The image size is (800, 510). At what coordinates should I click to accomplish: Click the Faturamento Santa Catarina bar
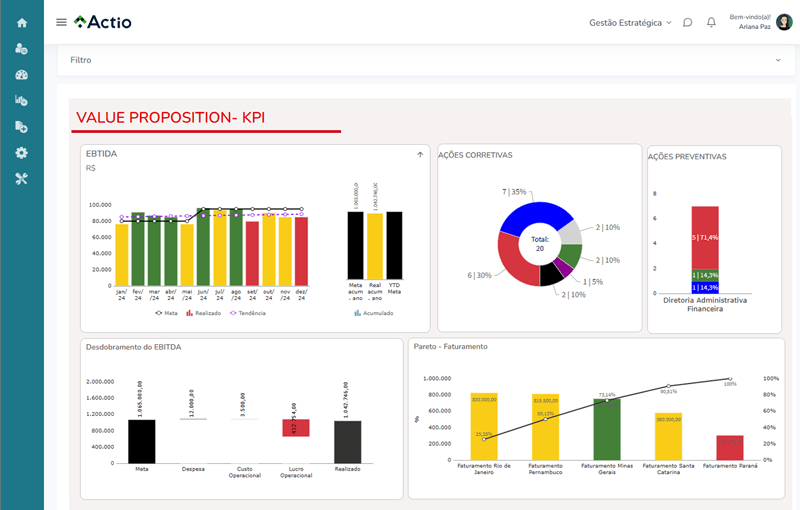point(668,437)
